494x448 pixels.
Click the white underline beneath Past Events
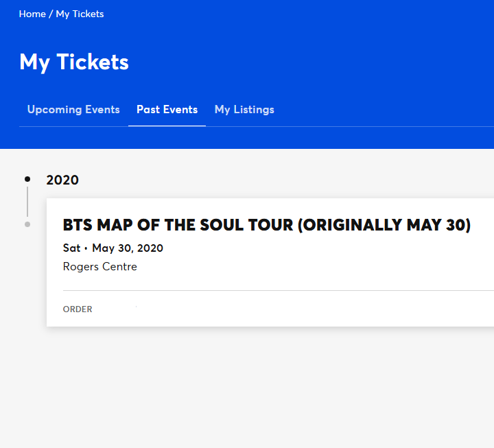click(167, 126)
